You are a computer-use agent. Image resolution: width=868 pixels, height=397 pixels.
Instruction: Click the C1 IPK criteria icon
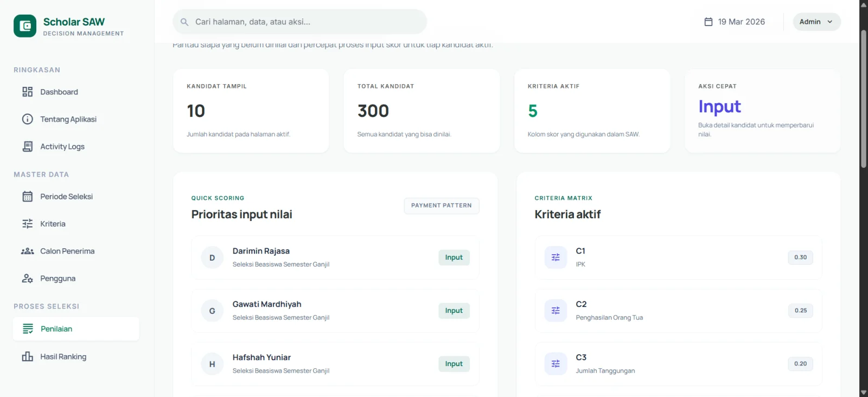556,257
